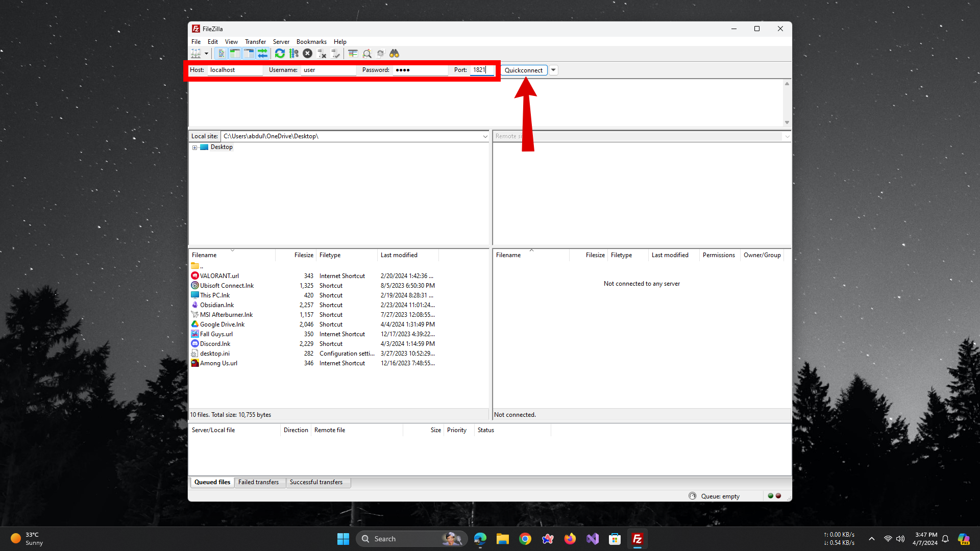The image size is (980, 551).
Task: Click Process queue toolbar icon
Action: pyautogui.click(x=293, y=54)
